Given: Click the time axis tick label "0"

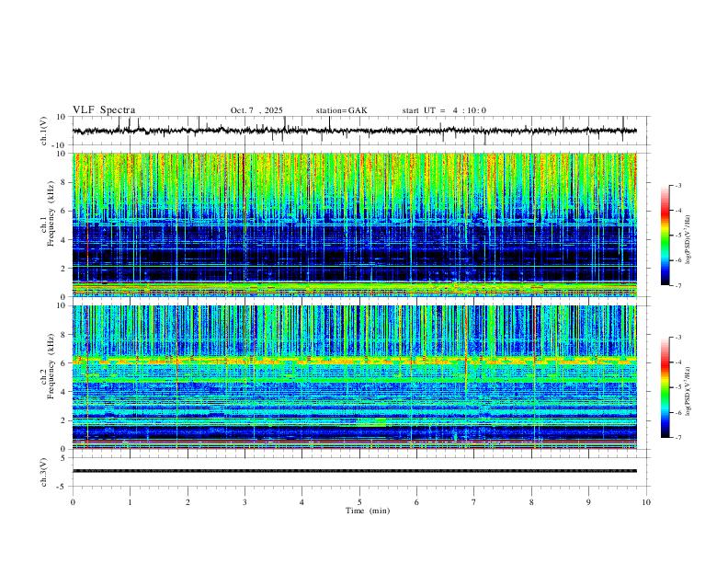Looking at the screenshot, I should click(x=73, y=502).
